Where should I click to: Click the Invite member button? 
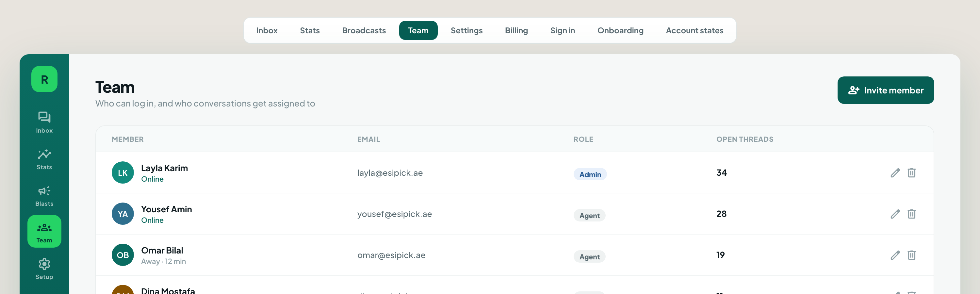(885, 90)
